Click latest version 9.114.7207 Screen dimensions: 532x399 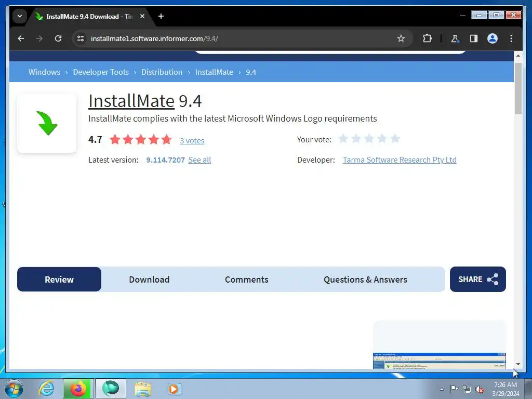coord(166,160)
